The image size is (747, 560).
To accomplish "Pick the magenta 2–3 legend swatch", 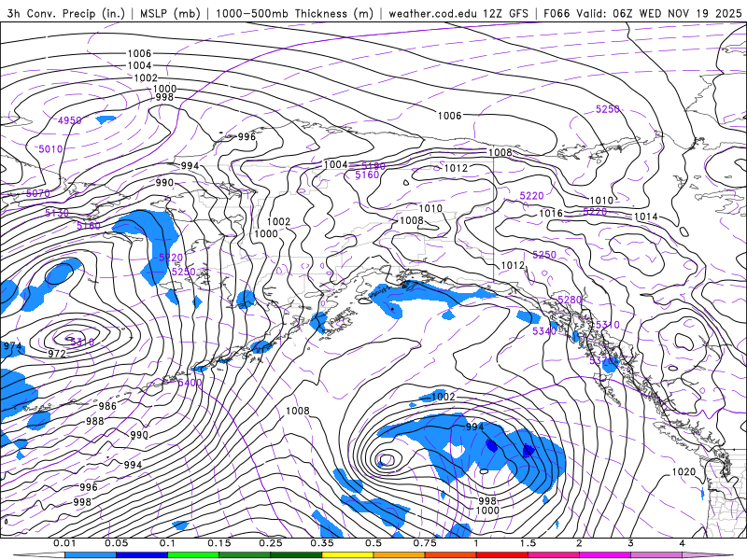I will [x=605, y=555].
